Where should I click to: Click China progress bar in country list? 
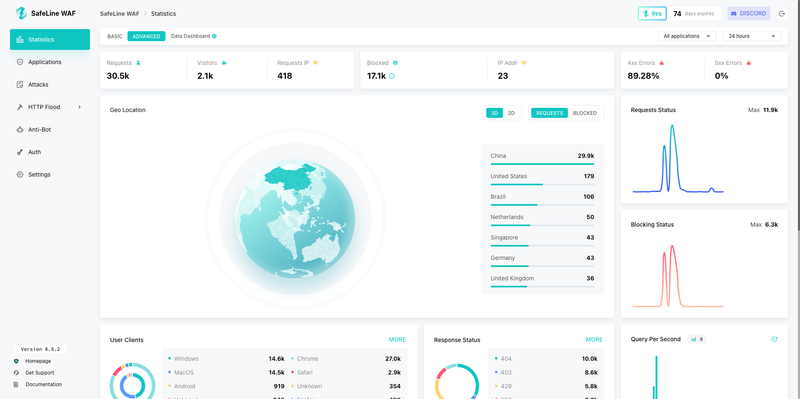pyautogui.click(x=542, y=164)
